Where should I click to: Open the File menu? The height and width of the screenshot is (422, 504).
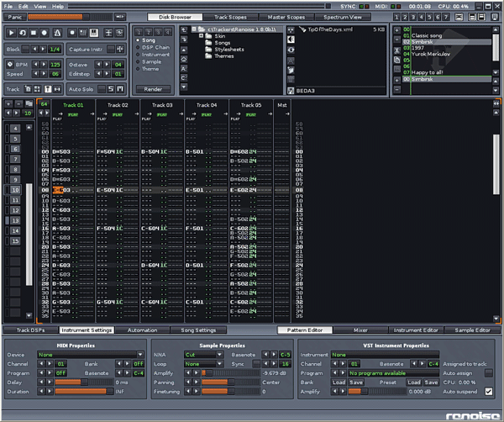pos(8,7)
